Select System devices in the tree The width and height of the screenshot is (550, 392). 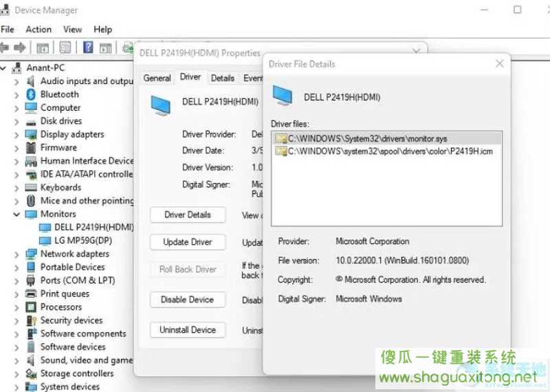click(x=70, y=386)
